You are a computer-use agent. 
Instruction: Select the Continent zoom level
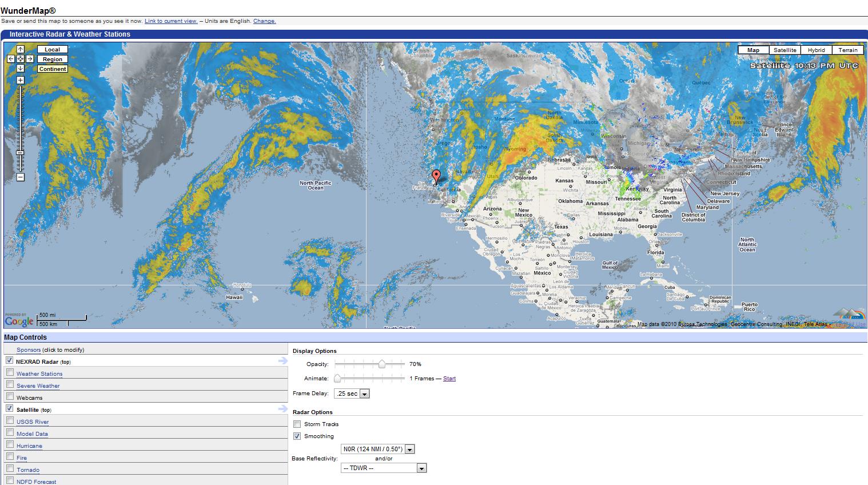point(53,69)
